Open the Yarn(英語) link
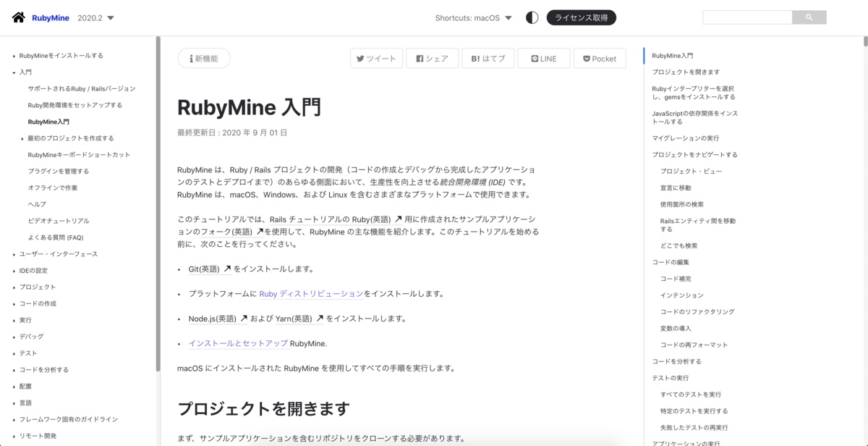 (x=299, y=319)
